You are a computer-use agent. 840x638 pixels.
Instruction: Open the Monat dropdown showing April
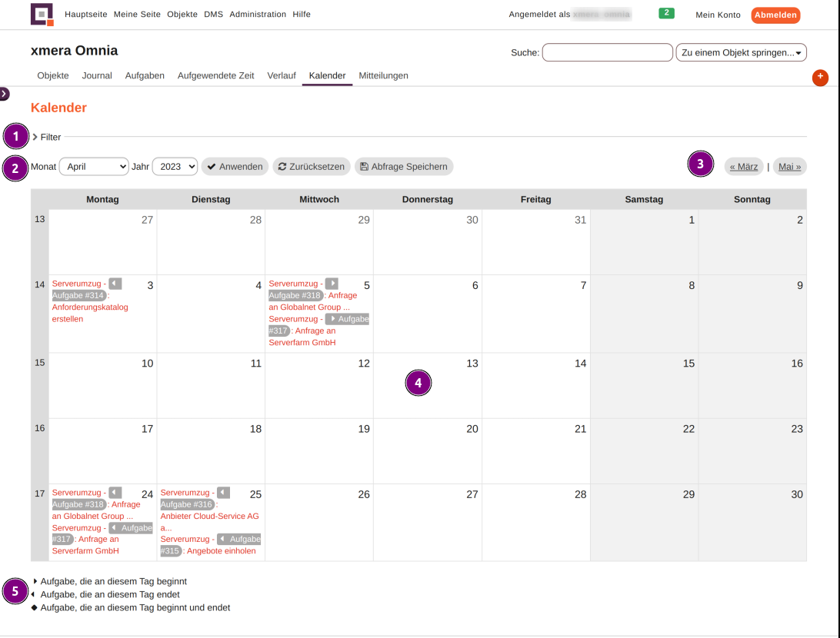click(x=94, y=167)
